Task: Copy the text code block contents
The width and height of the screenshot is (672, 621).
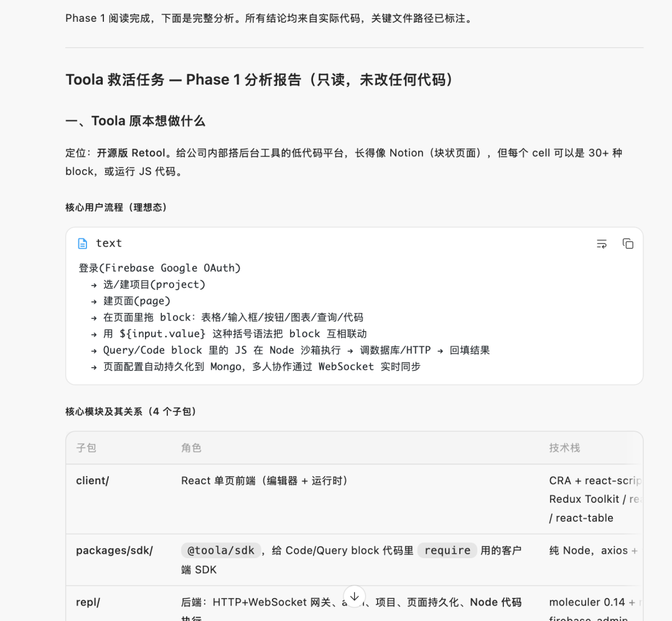Action: 628,244
